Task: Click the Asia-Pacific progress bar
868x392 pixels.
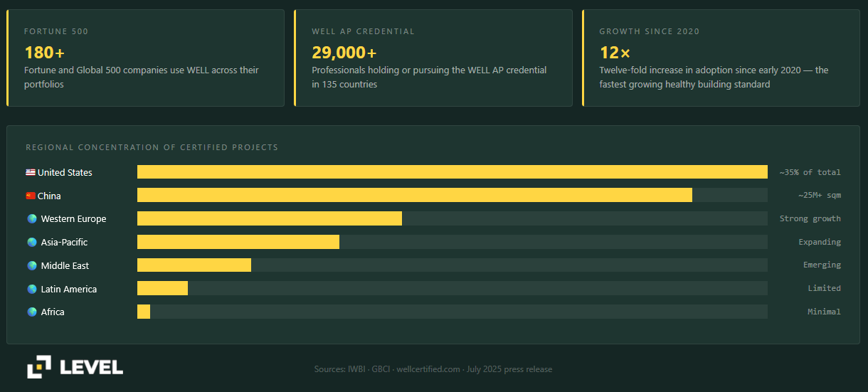Action: [452, 242]
